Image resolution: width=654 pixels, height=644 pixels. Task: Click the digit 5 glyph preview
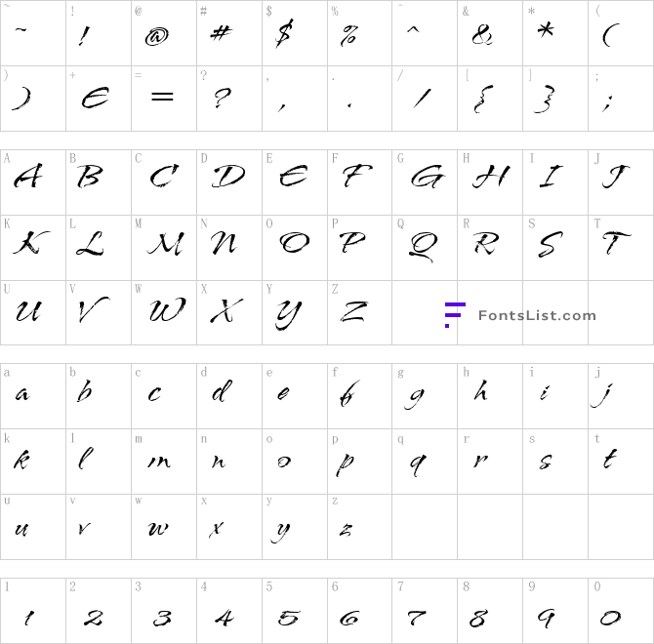(x=289, y=618)
